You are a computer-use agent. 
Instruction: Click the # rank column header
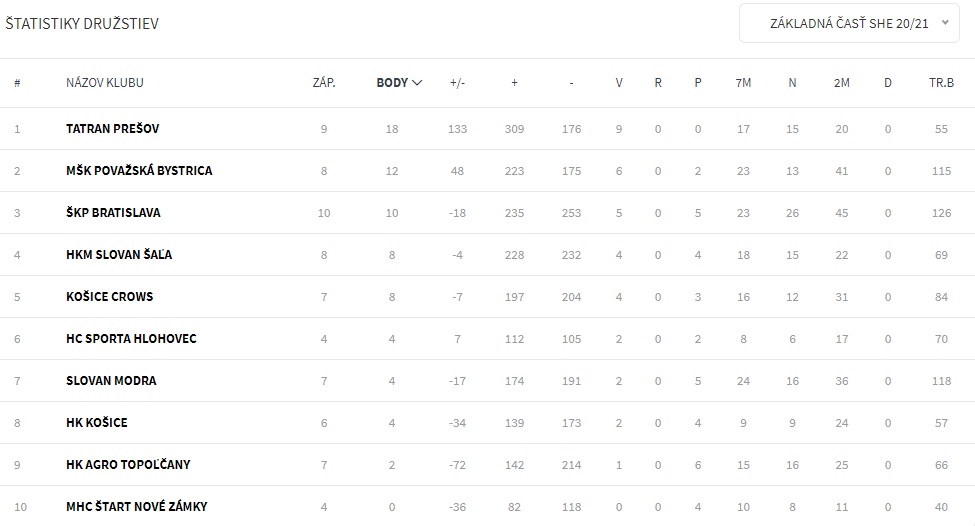[17, 83]
